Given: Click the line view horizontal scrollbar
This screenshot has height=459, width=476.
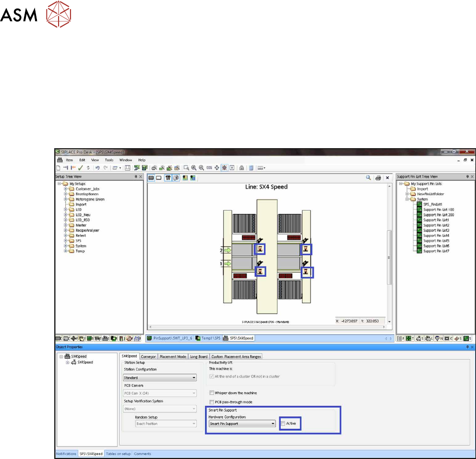Looking at the screenshot, I should coord(267,327).
